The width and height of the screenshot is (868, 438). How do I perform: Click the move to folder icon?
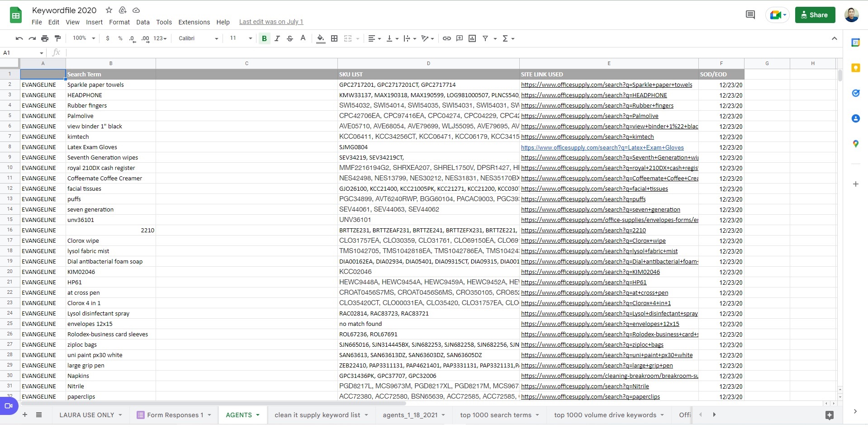(x=123, y=10)
